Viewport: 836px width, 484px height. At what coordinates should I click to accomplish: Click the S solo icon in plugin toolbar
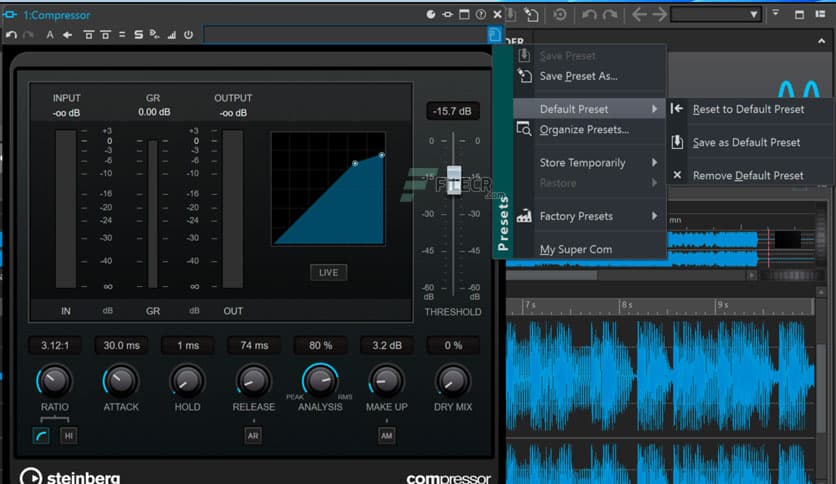[x=139, y=35]
